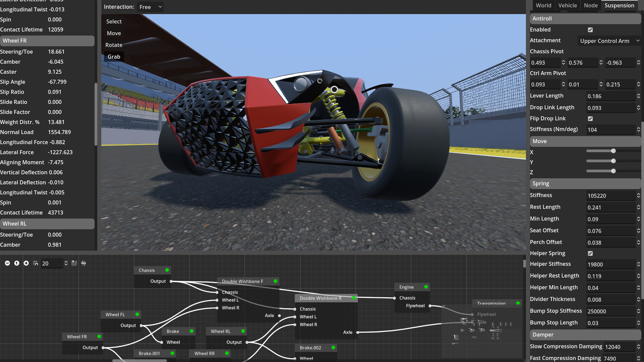
Task: Open the Interaction mode dropdown
Action: click(x=150, y=7)
